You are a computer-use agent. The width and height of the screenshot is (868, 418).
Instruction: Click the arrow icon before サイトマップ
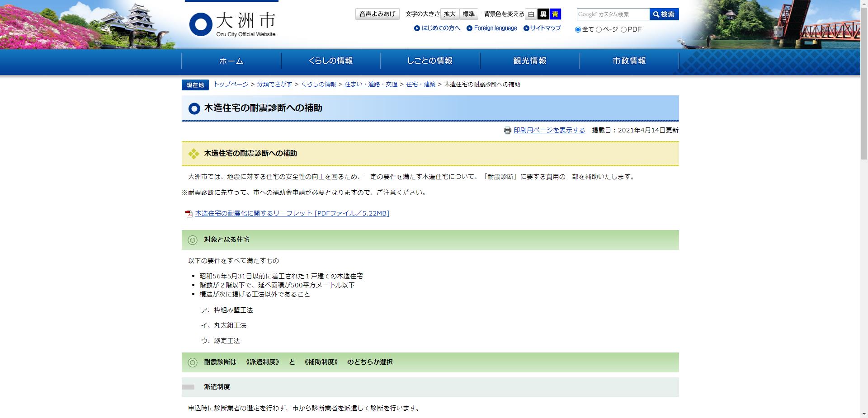[525, 28]
